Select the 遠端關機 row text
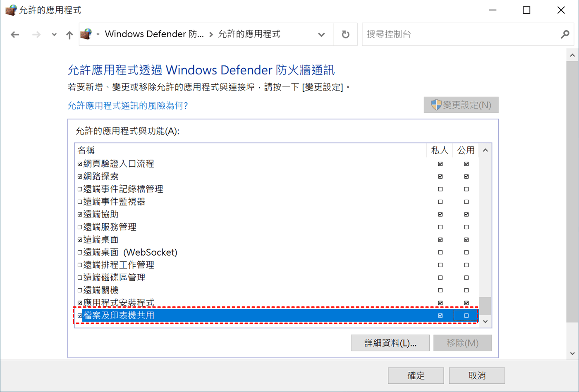 [x=101, y=290]
